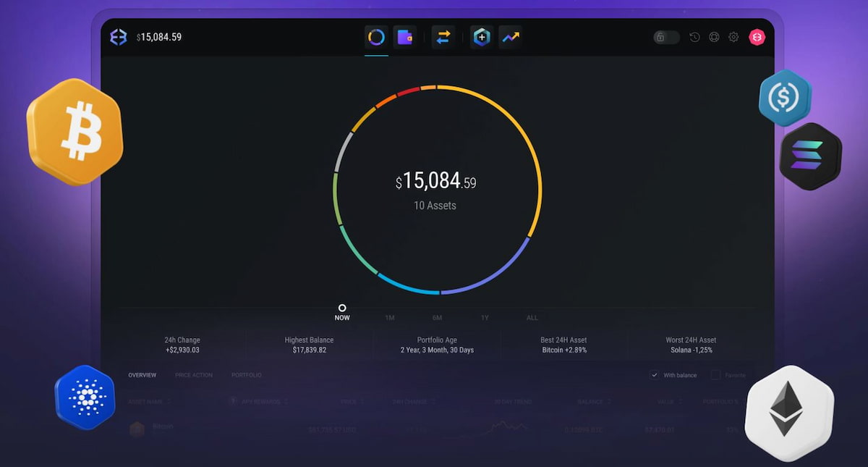Enable the Favorite checkbox
The width and height of the screenshot is (868, 467).
point(715,375)
